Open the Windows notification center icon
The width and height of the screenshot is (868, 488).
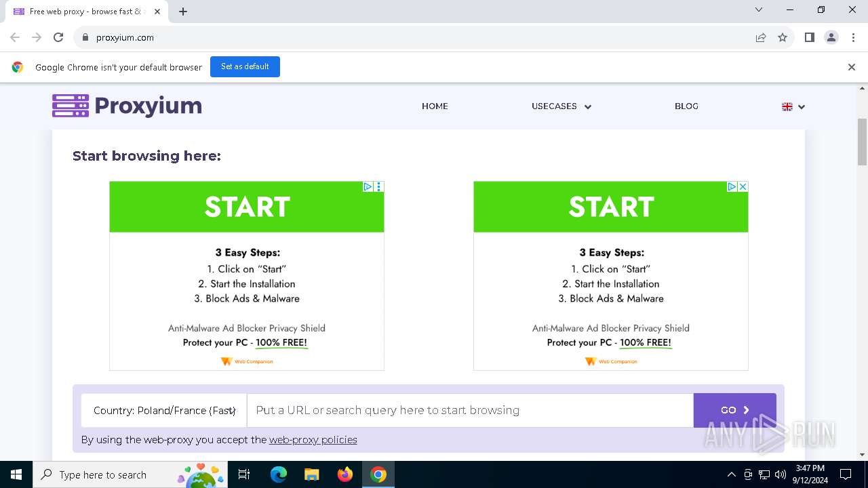click(x=846, y=474)
